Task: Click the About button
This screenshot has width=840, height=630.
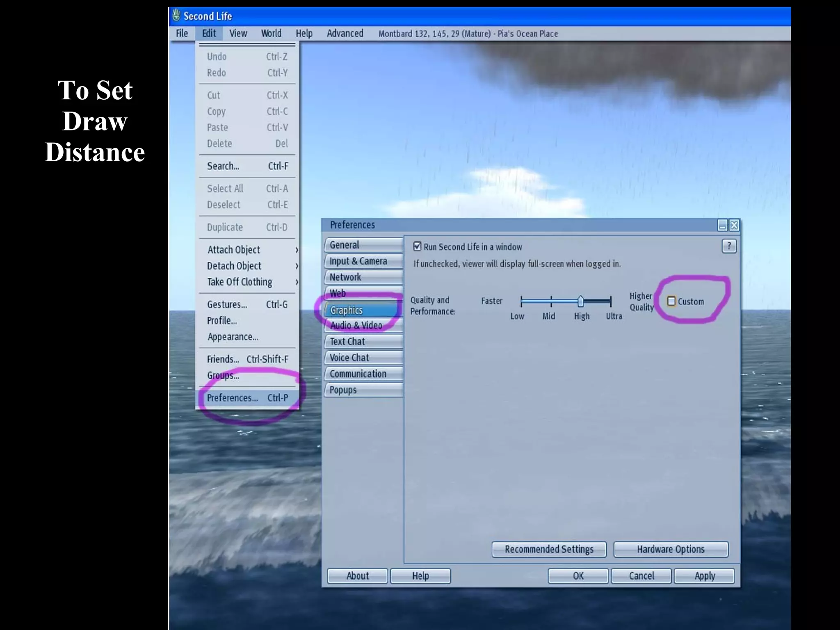Action: coord(357,576)
